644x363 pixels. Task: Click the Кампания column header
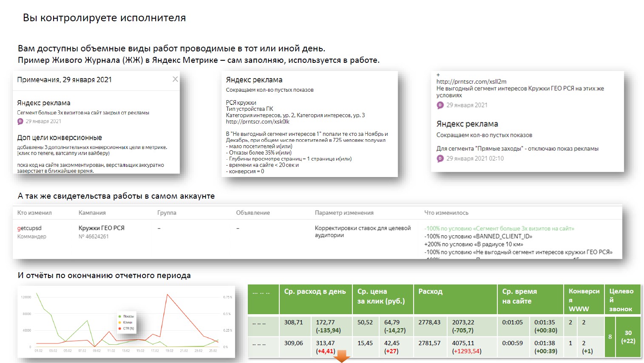92,213
